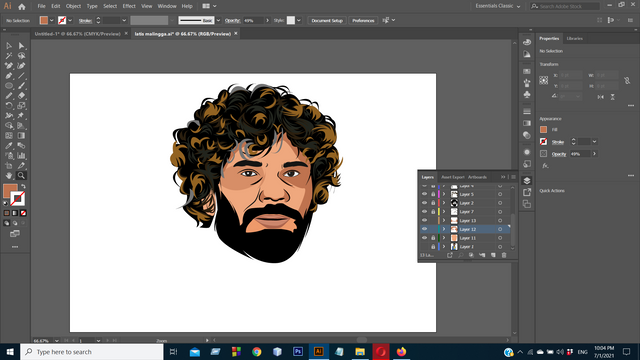
Task: Hide Layer 11 visibility eye
Action: pos(424,238)
